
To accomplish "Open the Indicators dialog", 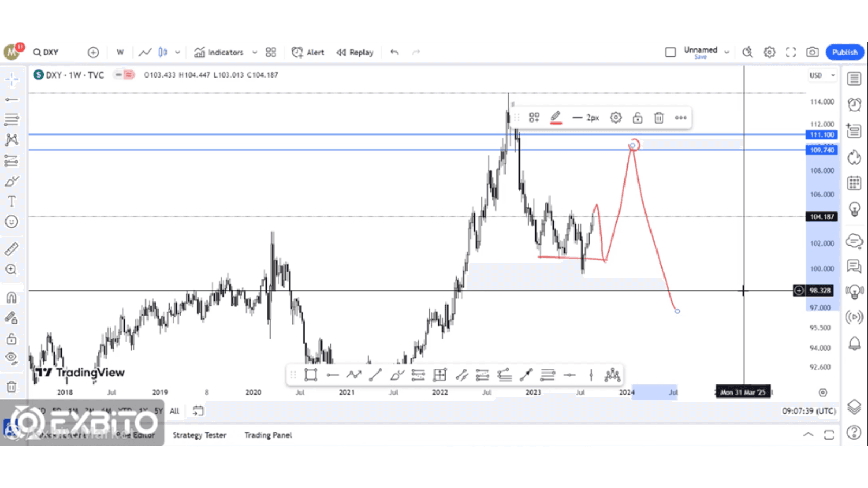I will 219,52.
